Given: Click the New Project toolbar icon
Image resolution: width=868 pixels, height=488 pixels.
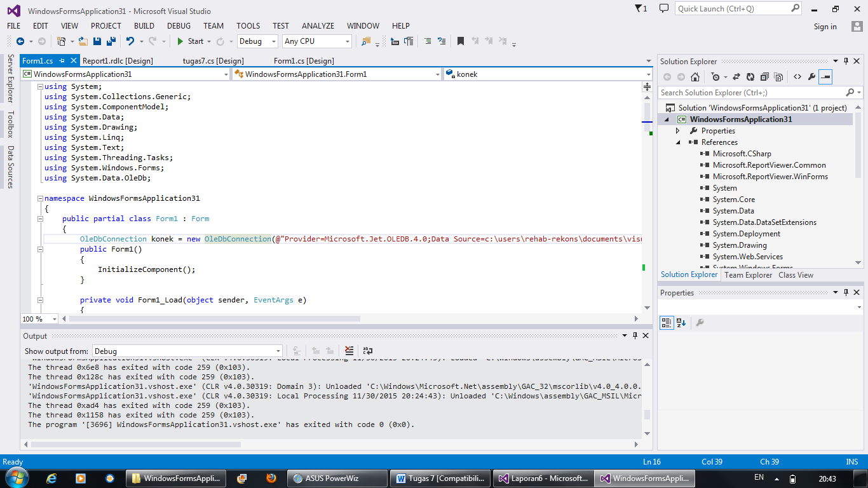Looking at the screenshot, I should click(62, 41).
